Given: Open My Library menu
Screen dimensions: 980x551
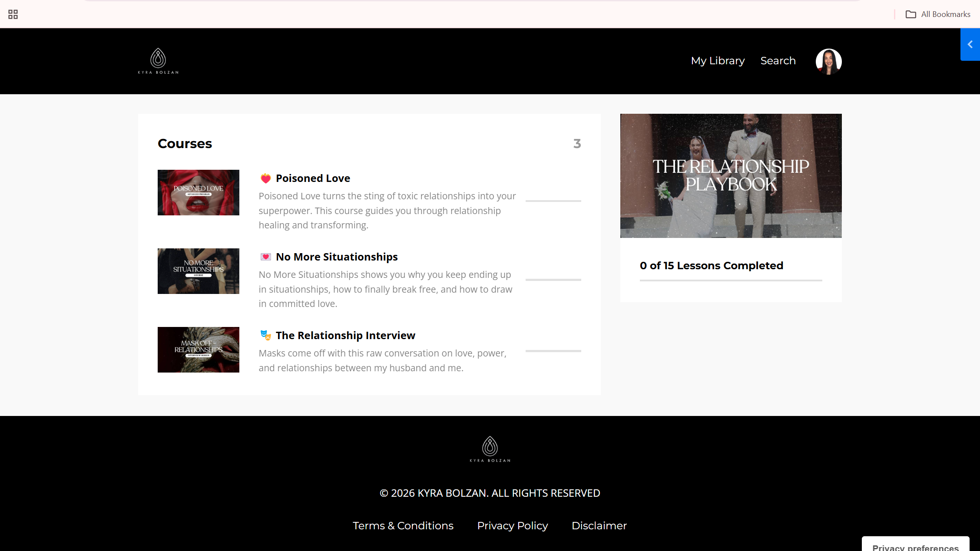Looking at the screenshot, I should pyautogui.click(x=718, y=61).
